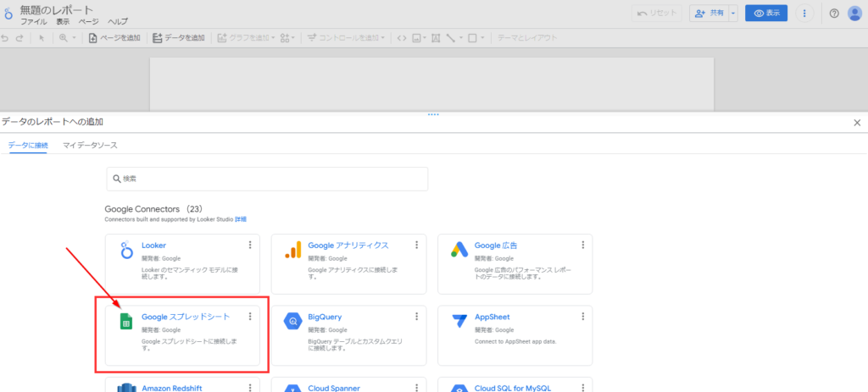Open more options on Google 広告 card
Viewport: 868px width, 392px height.
[583, 245]
